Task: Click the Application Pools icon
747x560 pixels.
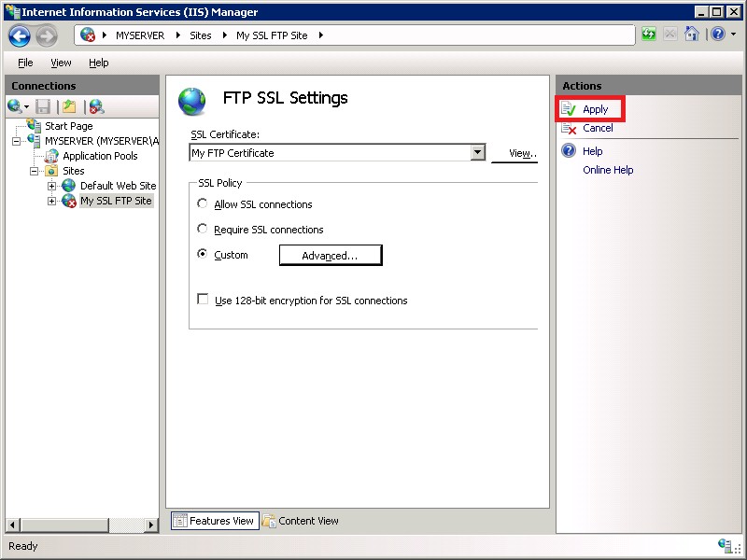Action: click(x=51, y=156)
